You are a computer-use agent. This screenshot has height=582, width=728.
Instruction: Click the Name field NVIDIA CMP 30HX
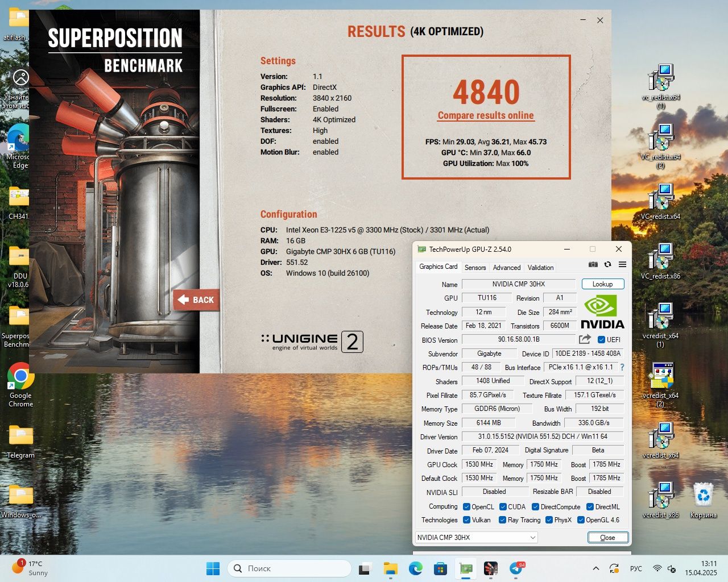click(519, 284)
